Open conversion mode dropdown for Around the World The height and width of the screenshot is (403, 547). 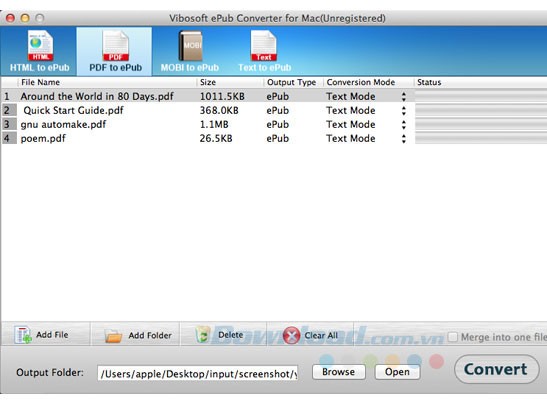(x=404, y=97)
